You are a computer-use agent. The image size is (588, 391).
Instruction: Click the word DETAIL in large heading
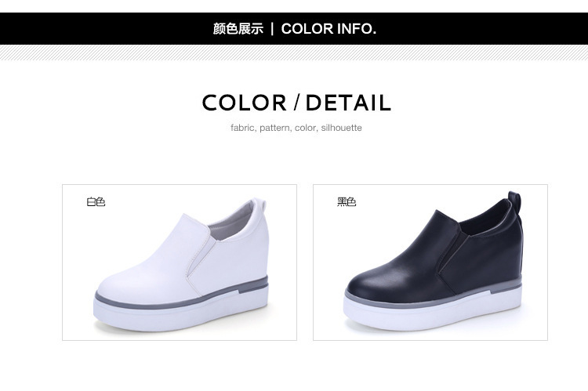pyautogui.click(x=348, y=103)
